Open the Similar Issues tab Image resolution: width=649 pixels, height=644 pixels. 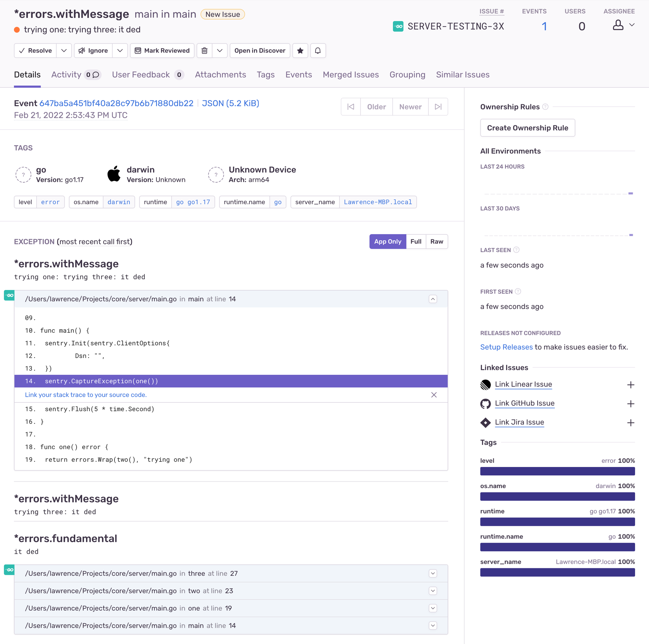[462, 75]
